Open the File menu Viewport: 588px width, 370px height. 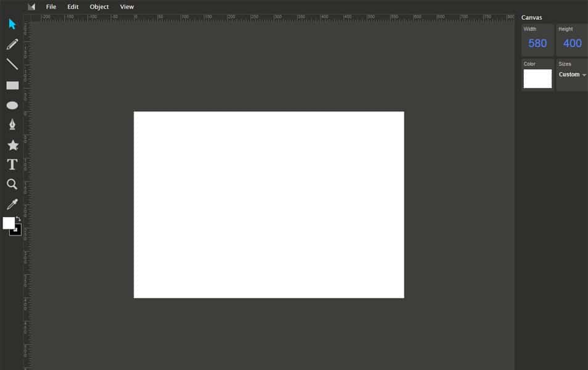point(51,6)
